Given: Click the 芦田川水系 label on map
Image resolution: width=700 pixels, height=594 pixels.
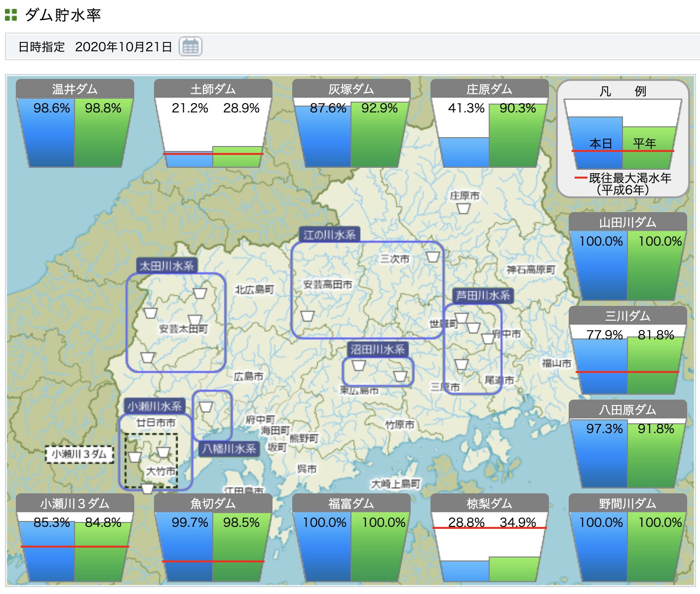Looking at the screenshot, I should coord(482,296).
